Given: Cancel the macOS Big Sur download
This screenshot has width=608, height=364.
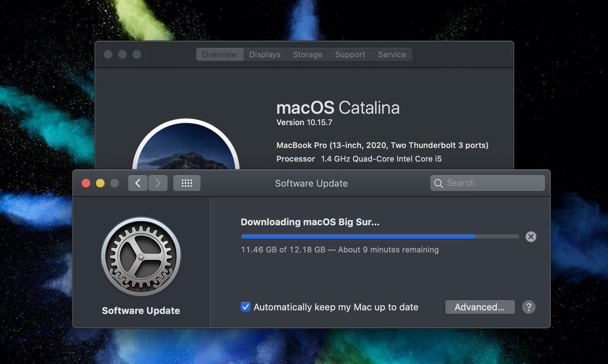Looking at the screenshot, I should point(530,236).
